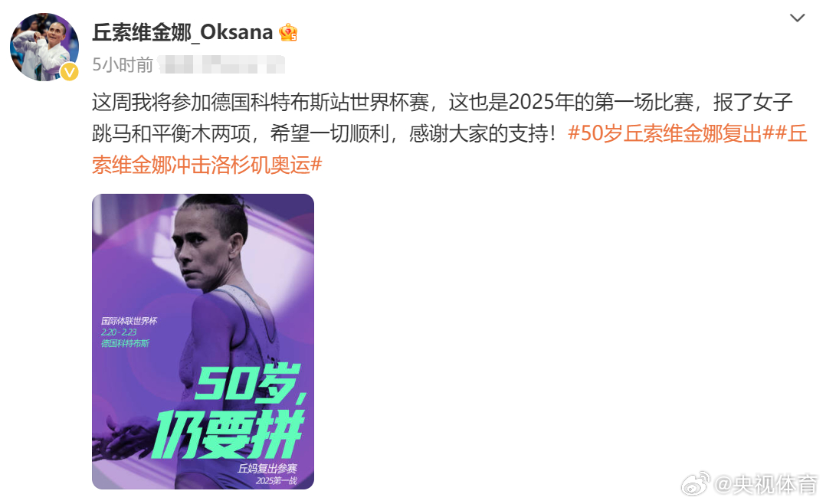Click the yellow verified V badge
Screen dimensions: 826x504
[69, 72]
